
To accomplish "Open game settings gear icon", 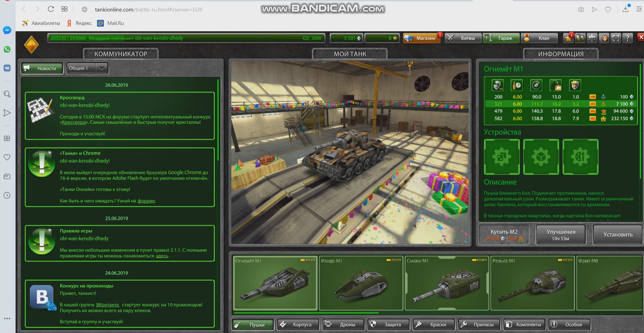I will pyautogui.click(x=592, y=38).
